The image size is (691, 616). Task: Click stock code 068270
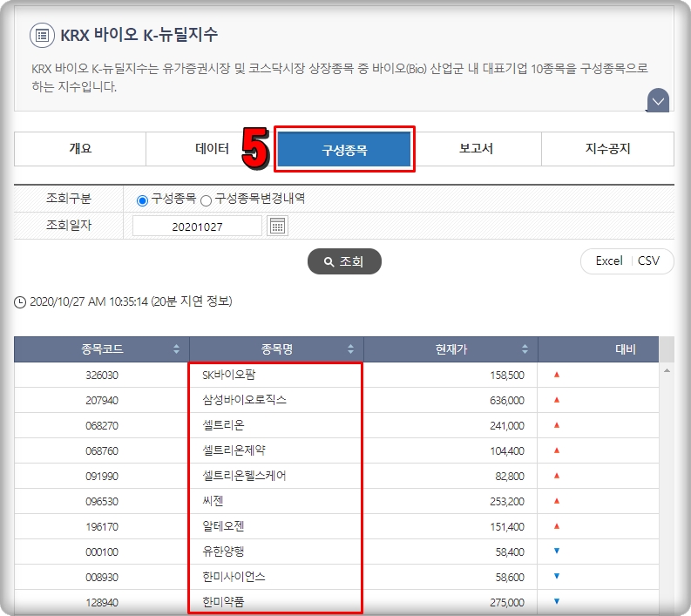102,426
